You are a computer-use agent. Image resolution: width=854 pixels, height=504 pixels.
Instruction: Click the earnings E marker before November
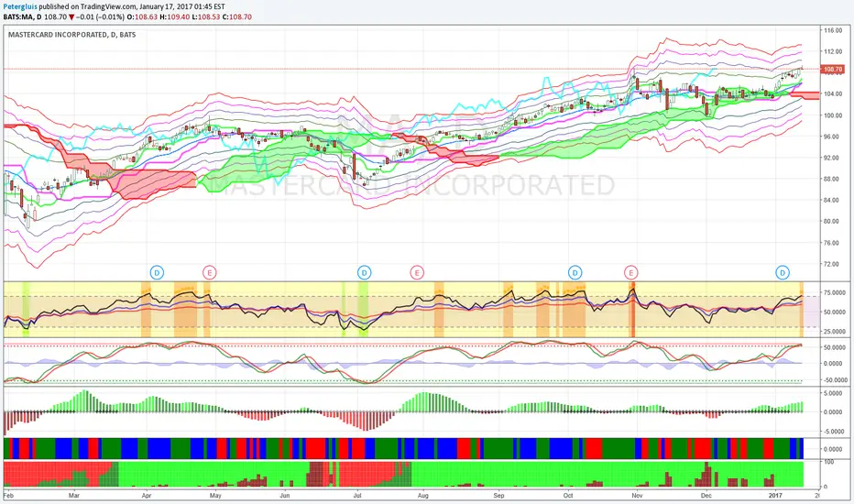(630, 272)
